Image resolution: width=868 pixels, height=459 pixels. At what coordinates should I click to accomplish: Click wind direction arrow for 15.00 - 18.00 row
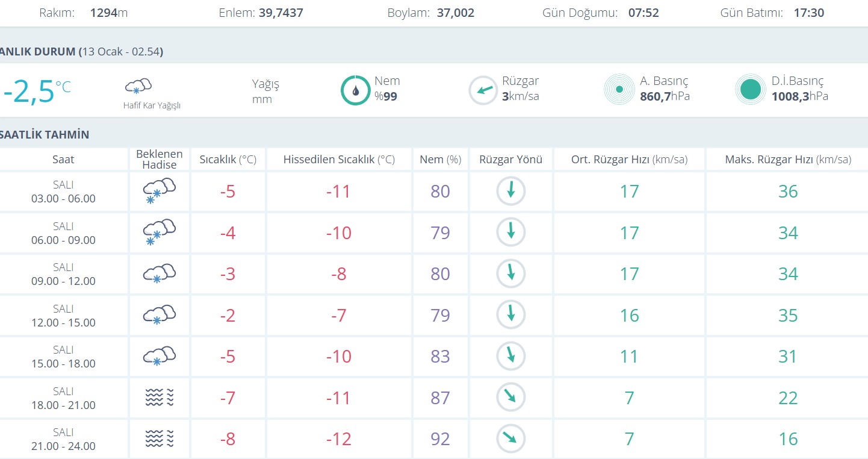(x=510, y=356)
